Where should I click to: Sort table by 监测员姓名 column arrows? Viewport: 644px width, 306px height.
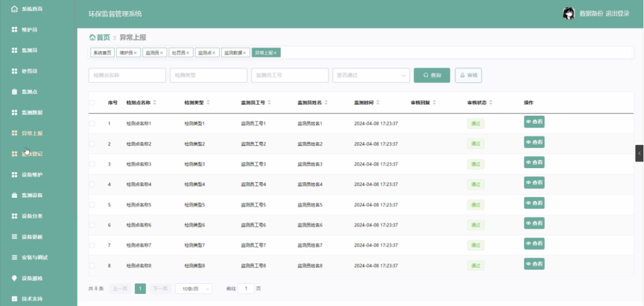click(325, 102)
